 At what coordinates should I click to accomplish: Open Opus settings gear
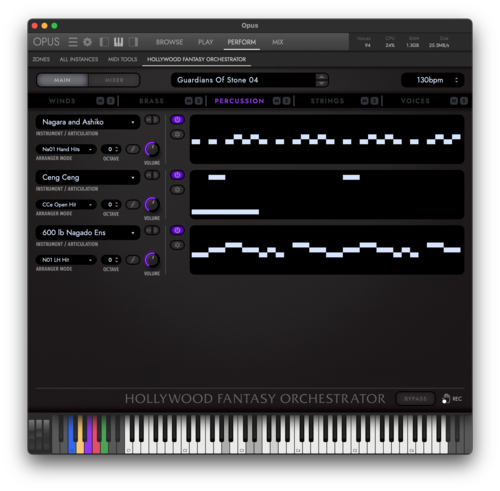pyautogui.click(x=87, y=42)
